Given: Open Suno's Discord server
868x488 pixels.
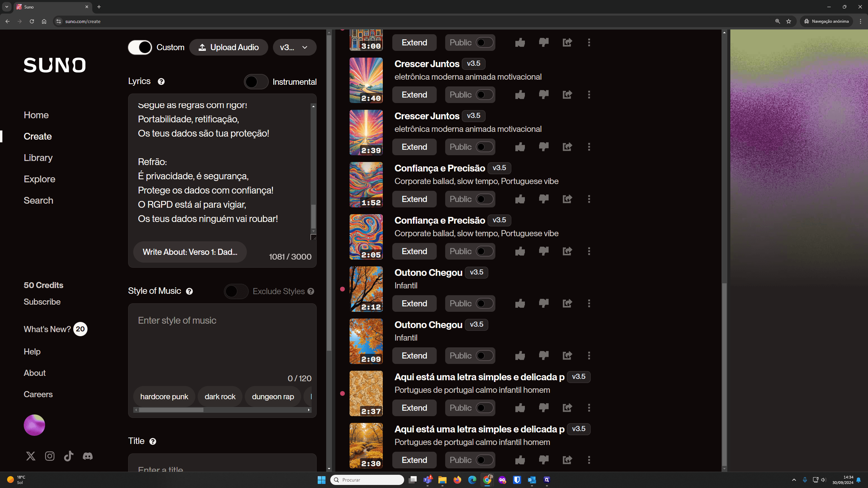Looking at the screenshot, I should (x=87, y=456).
